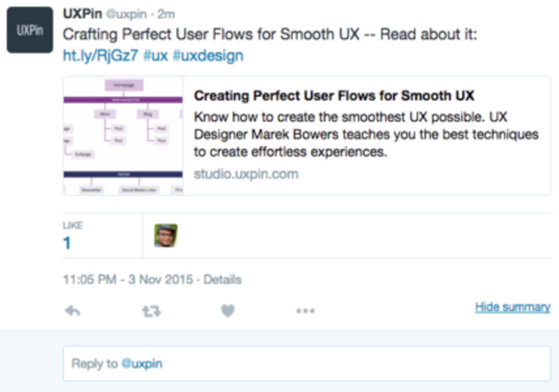Open the @uxpin handle in header
Viewport: 559px width, 392px height.
(x=126, y=14)
